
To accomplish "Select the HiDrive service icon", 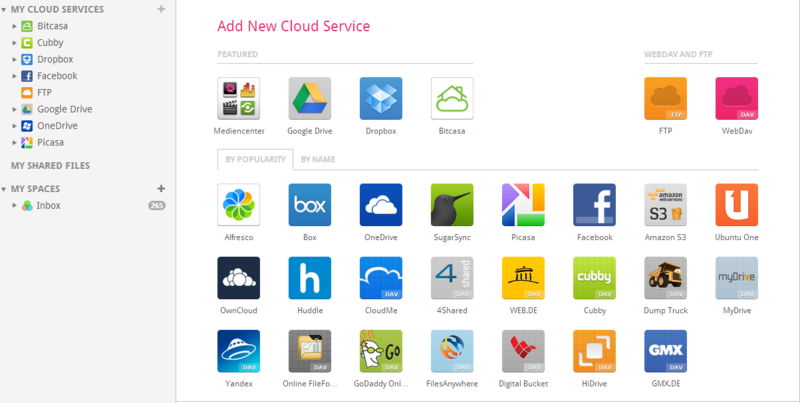I will tap(594, 351).
